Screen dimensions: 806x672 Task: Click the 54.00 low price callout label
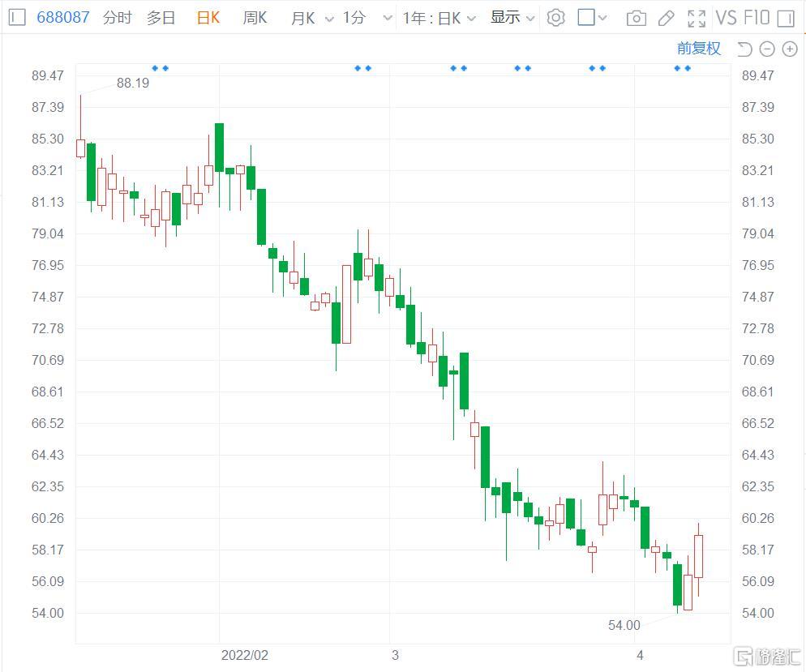624,625
